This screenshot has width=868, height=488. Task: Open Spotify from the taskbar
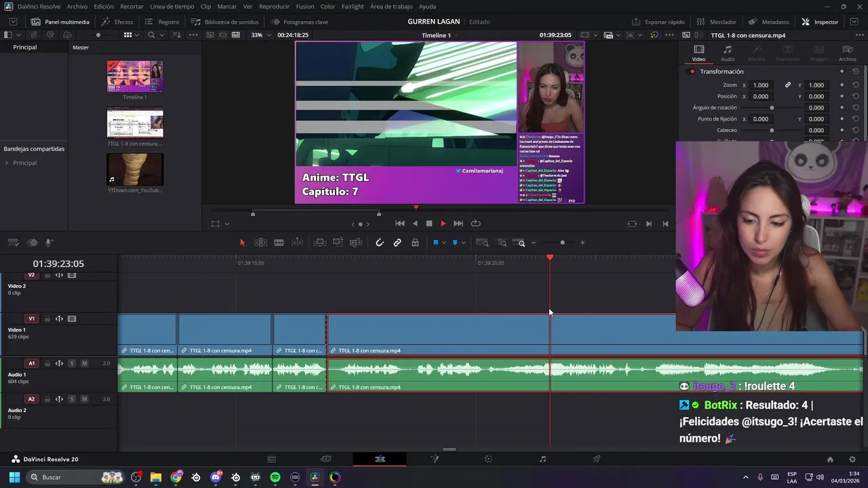pos(275,478)
